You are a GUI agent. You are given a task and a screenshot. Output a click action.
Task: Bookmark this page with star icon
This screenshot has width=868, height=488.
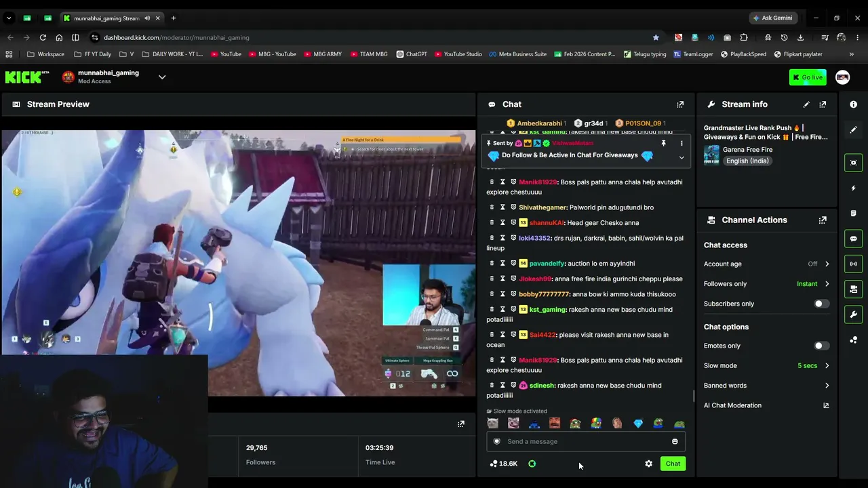(656, 38)
